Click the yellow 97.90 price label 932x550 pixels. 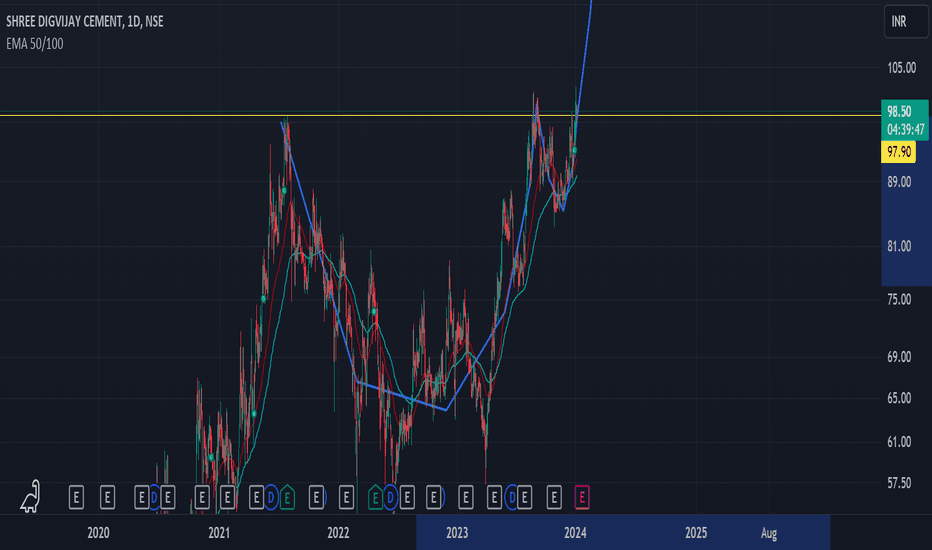pyautogui.click(x=898, y=152)
